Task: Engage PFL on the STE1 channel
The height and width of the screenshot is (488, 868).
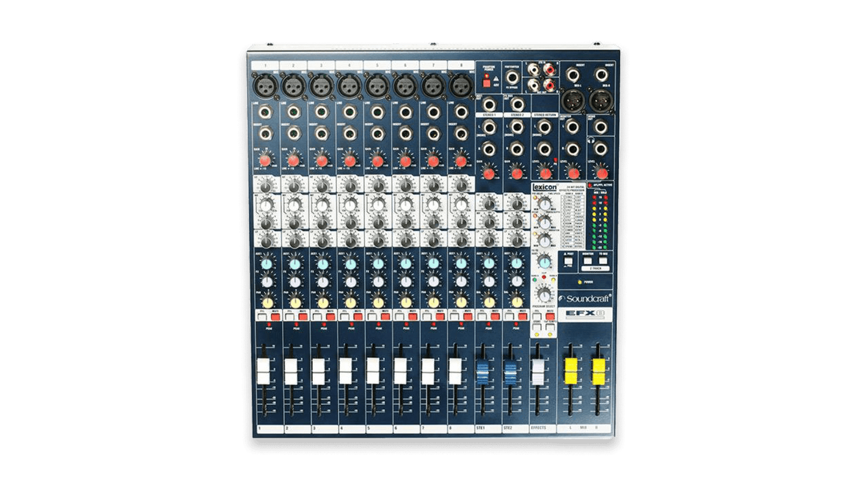Action: [483, 315]
